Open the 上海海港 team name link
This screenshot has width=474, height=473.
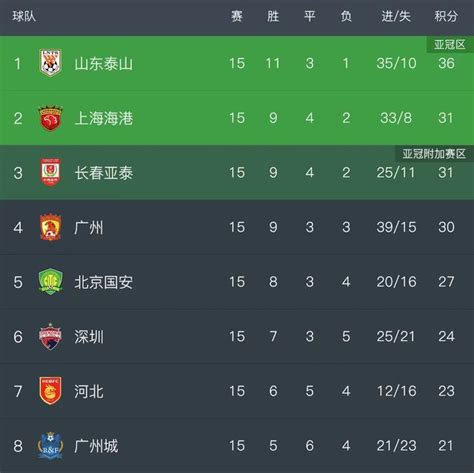coord(104,118)
